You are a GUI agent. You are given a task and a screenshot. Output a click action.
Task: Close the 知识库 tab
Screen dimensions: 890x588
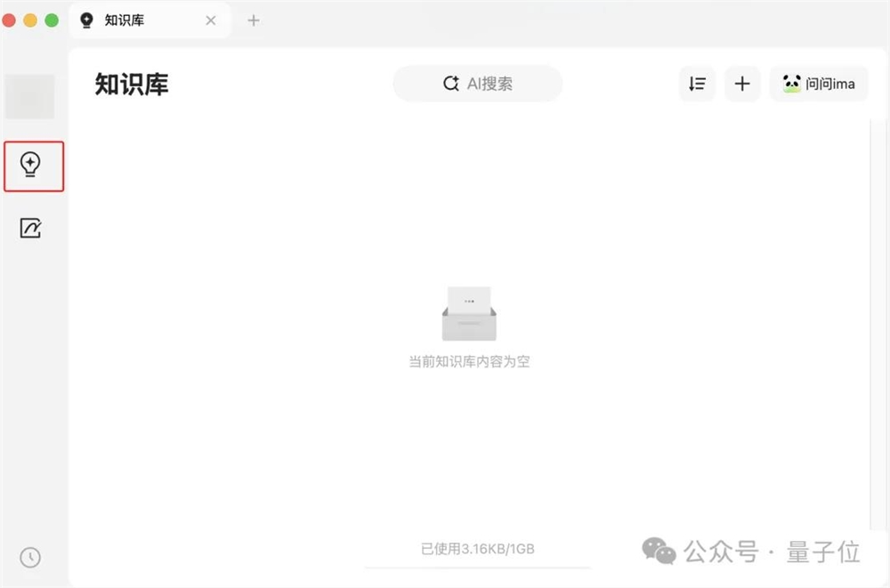(210, 20)
